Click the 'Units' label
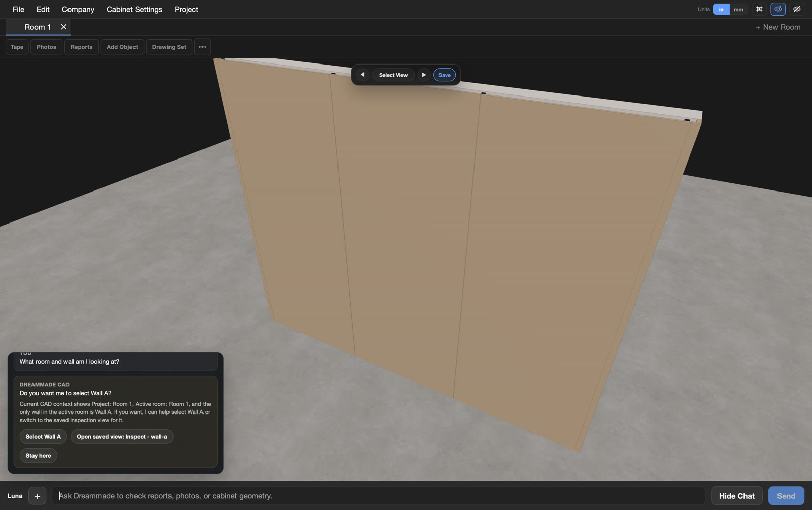The width and height of the screenshot is (812, 510). 704,9
